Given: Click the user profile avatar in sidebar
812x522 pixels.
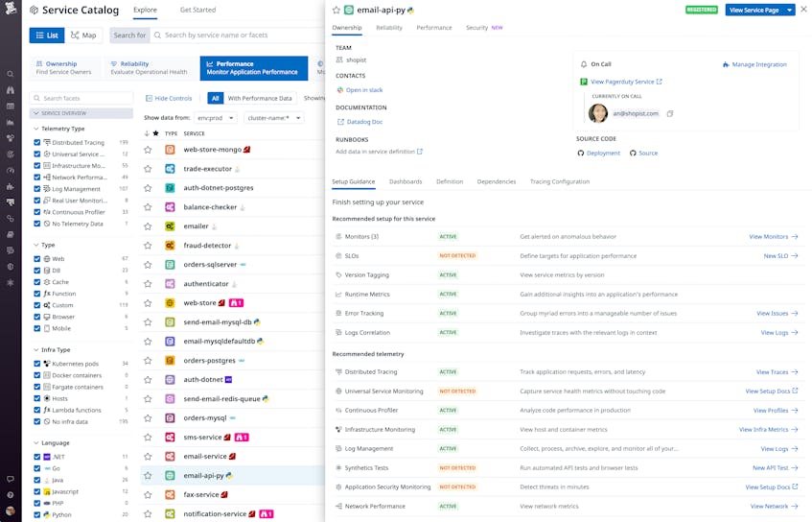Looking at the screenshot, I should click(11, 511).
